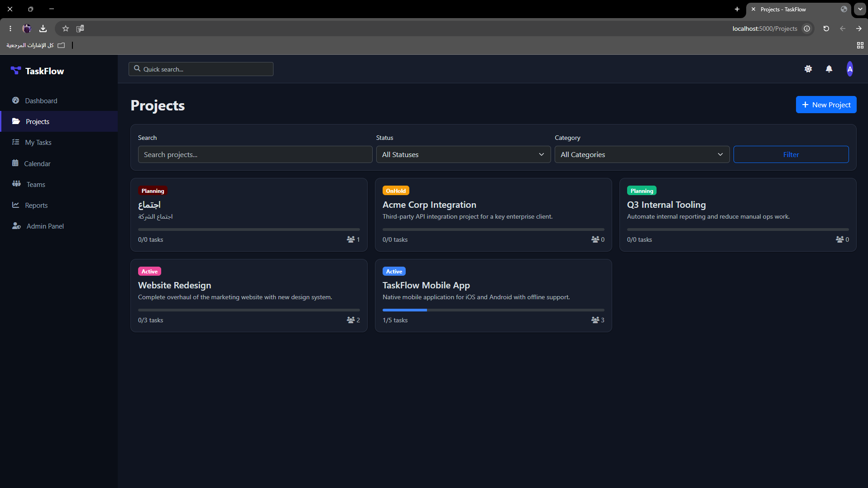Open the Acme Corp Integration project title
This screenshot has height=488, width=868.
tap(429, 205)
